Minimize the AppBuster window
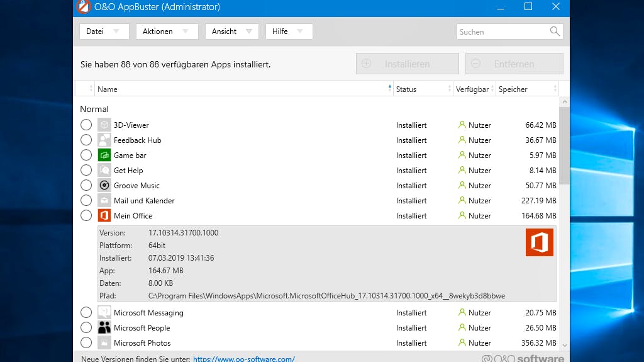The width and height of the screenshot is (644, 362). point(500,7)
